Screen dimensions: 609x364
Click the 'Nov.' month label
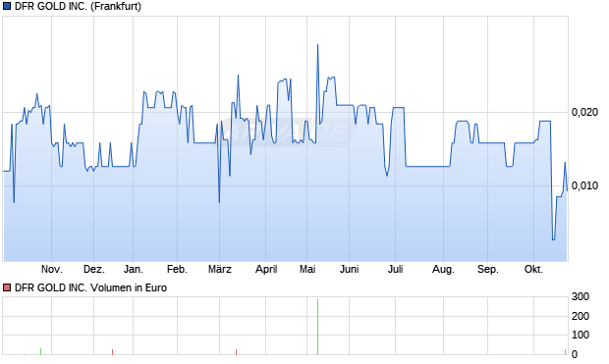[x=52, y=269]
